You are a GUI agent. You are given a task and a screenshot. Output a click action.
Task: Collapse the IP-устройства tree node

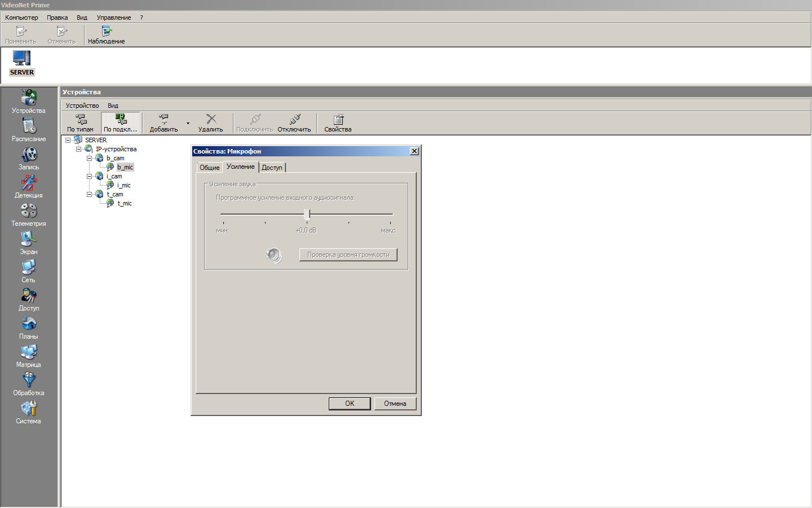pyautogui.click(x=78, y=149)
